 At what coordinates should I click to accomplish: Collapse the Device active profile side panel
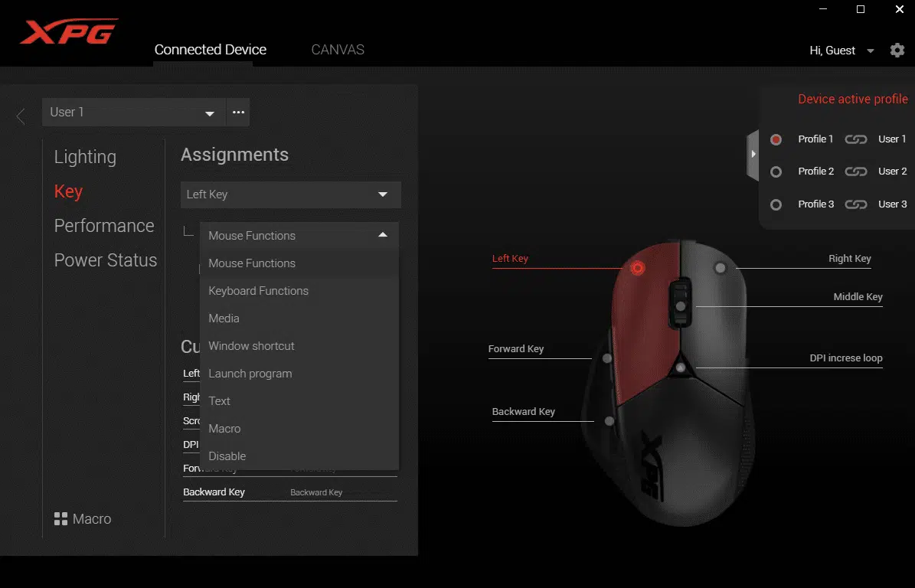pos(753,155)
